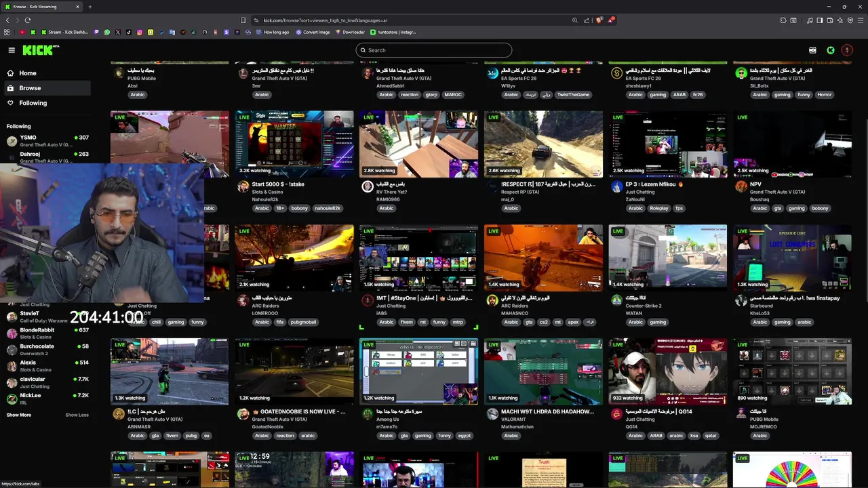
Task: Open the Brave Shields lion icon
Action: pyautogui.click(x=599, y=20)
